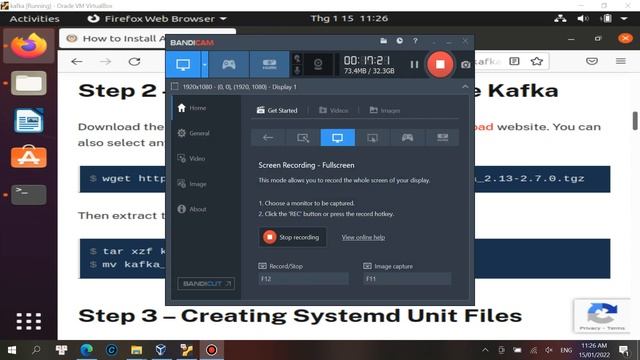Open Firefox hamburger menu

click(x=621, y=62)
